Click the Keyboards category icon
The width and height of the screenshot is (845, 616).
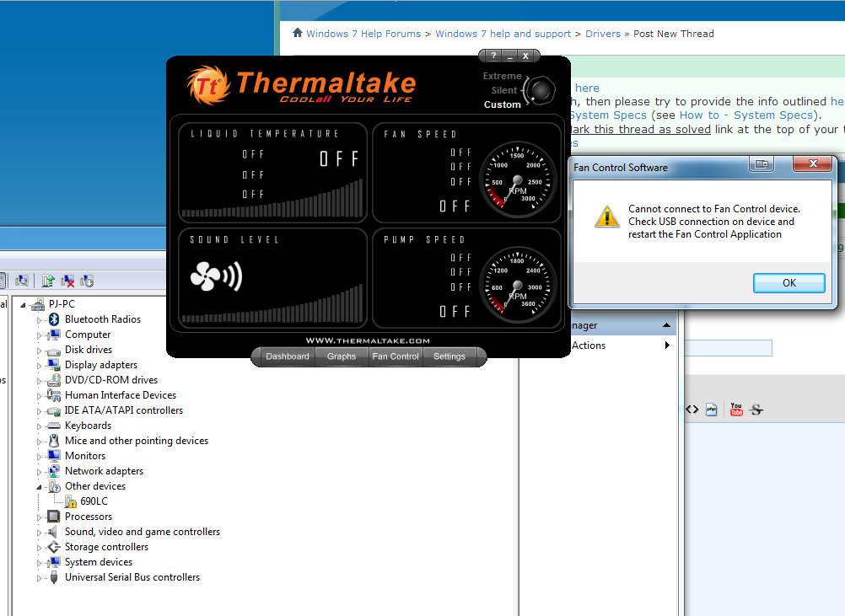tap(53, 426)
